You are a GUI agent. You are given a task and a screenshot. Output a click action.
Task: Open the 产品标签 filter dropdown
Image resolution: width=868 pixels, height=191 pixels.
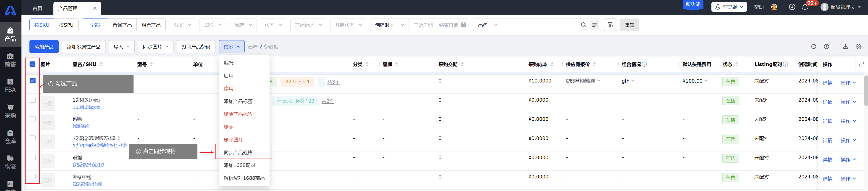tap(308, 25)
